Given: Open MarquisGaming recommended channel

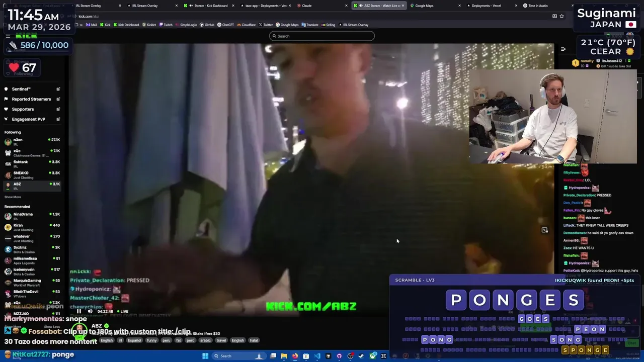Looking at the screenshot, I should (32, 283).
